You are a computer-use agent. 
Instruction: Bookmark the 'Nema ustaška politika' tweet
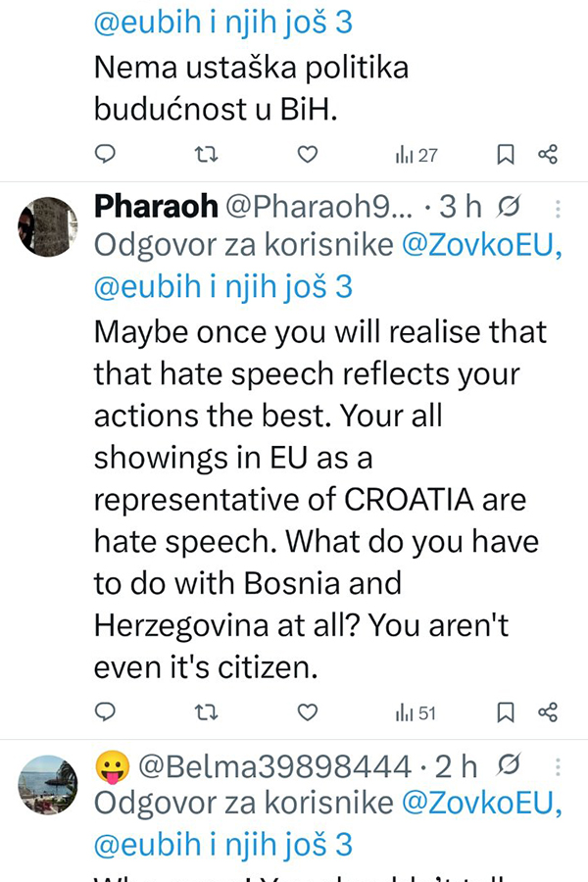(506, 154)
